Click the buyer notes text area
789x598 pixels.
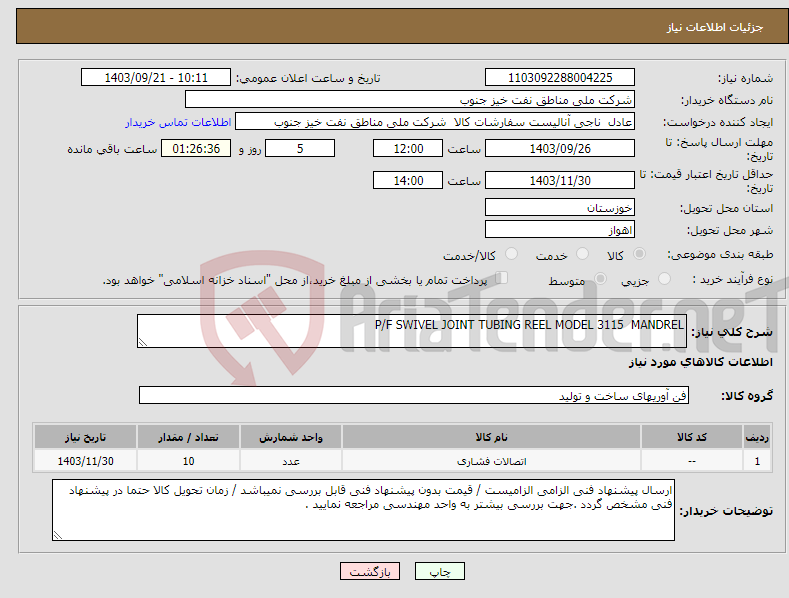pyautogui.click(x=363, y=510)
